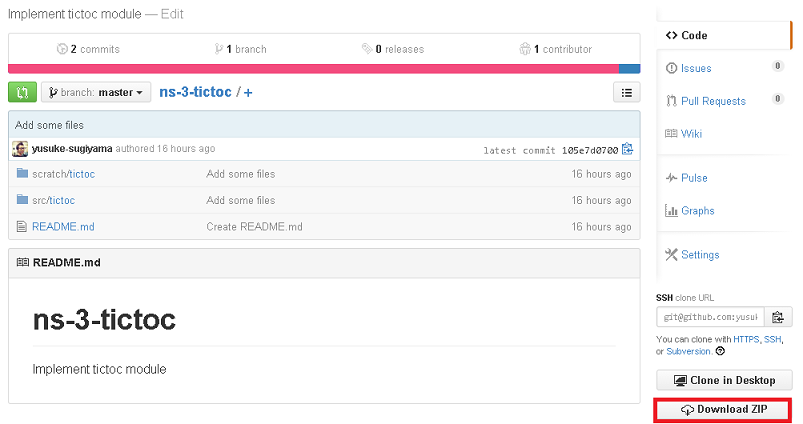Viewport: 803px width, 424px height.
Task: Click the Graphs bar chart icon
Action: 671,210
